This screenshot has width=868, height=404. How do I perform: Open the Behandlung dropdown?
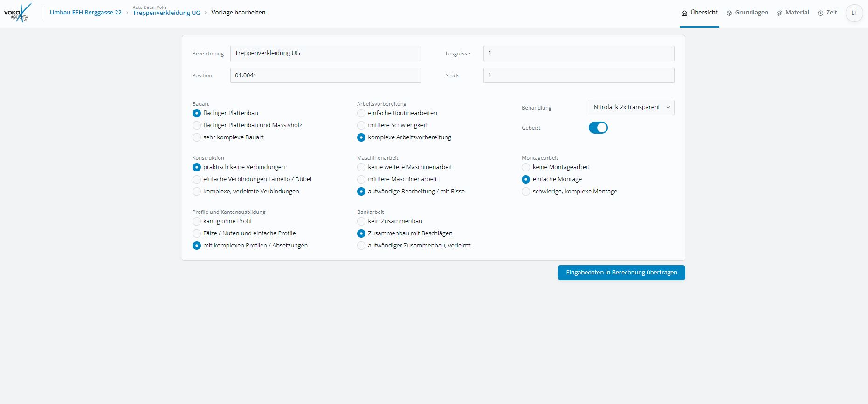tap(626, 107)
